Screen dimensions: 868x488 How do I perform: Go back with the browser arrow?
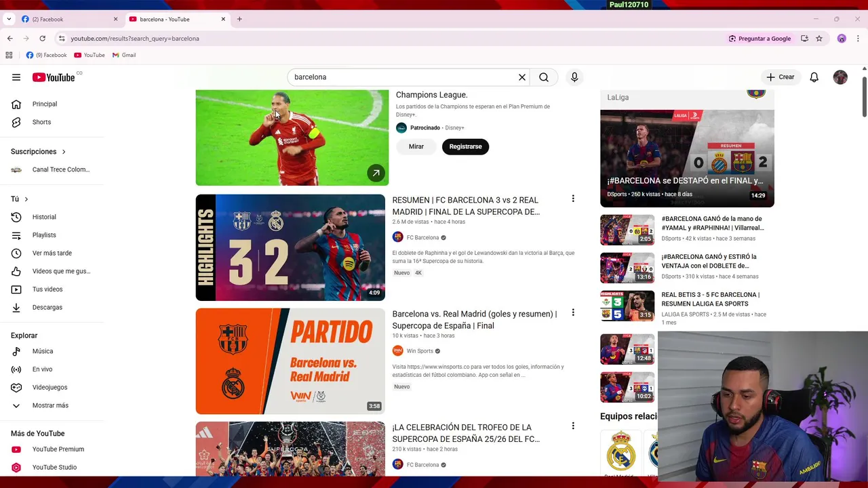point(9,39)
